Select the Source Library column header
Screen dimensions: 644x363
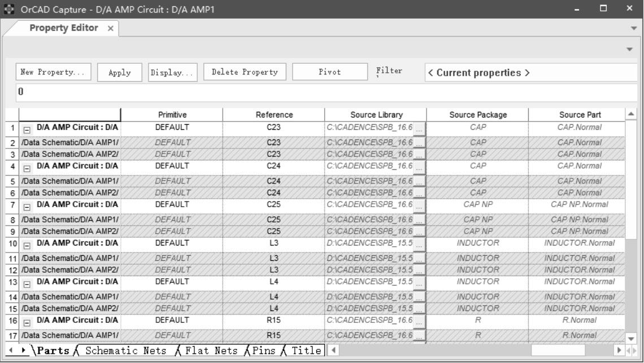(376, 115)
